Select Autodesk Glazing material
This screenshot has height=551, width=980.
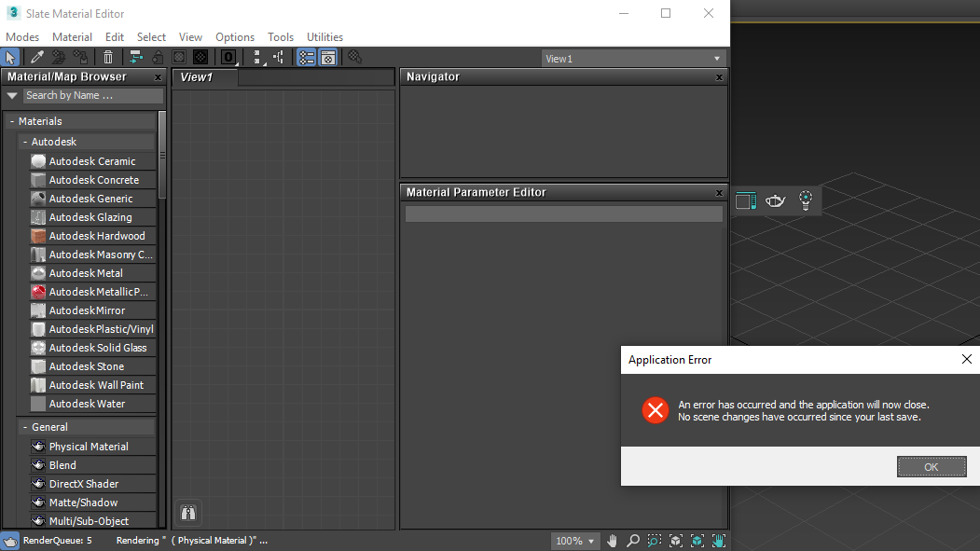pos(92,217)
